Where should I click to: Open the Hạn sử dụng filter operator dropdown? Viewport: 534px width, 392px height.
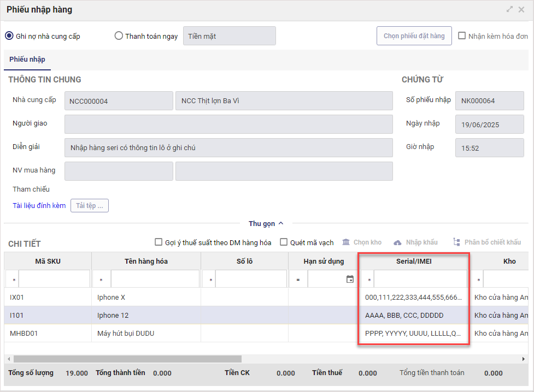coord(298,280)
